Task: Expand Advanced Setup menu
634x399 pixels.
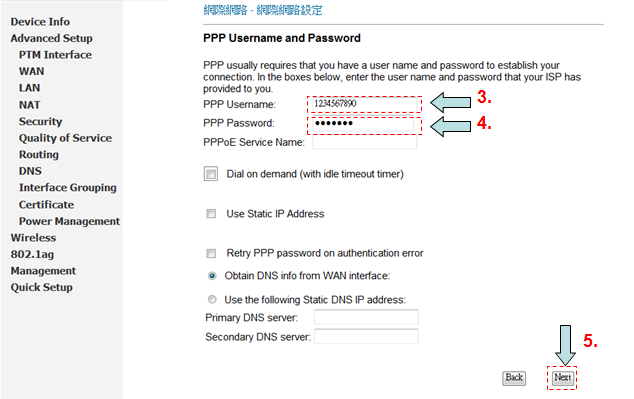Action: [51, 38]
